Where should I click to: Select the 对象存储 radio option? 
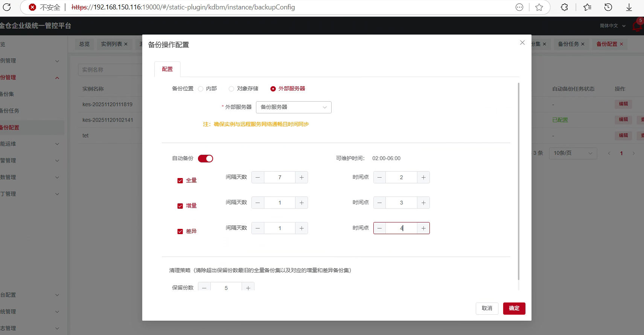(x=231, y=89)
